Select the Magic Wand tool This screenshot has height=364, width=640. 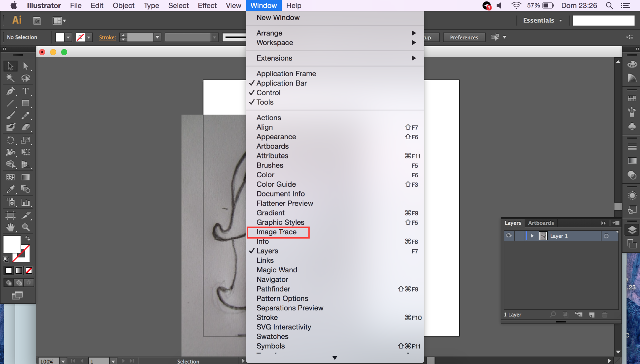(10, 78)
